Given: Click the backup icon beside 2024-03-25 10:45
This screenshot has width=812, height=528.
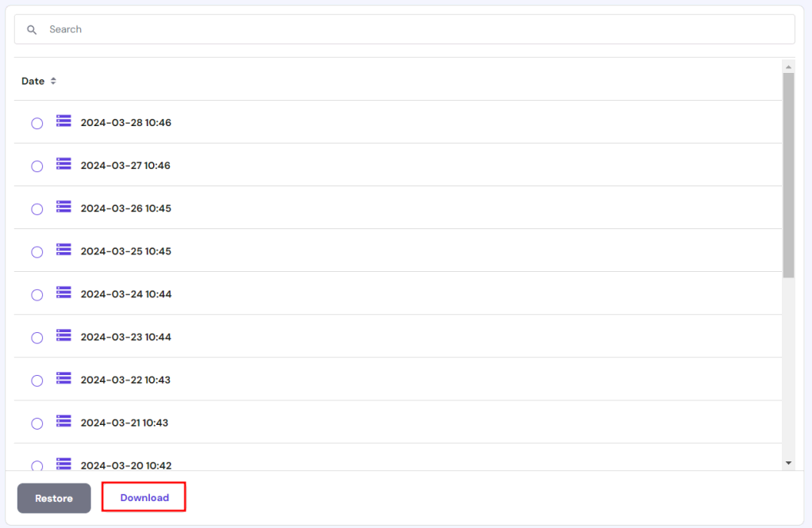Looking at the screenshot, I should click(x=63, y=251).
